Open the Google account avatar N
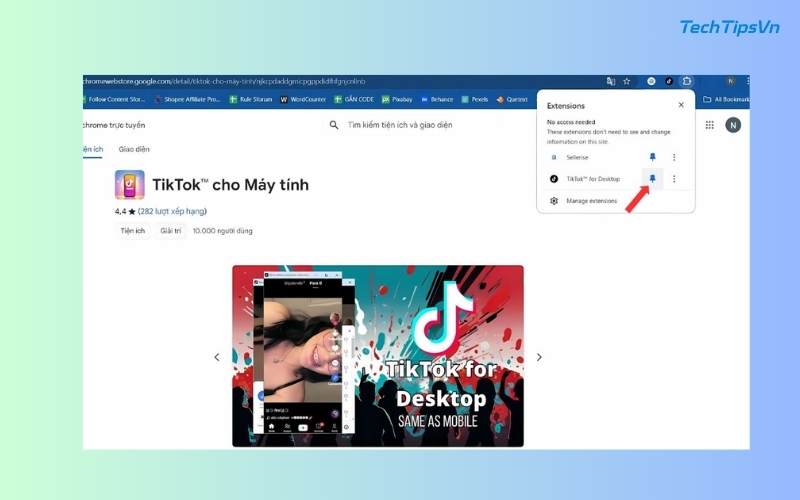800x500 pixels. click(x=733, y=125)
